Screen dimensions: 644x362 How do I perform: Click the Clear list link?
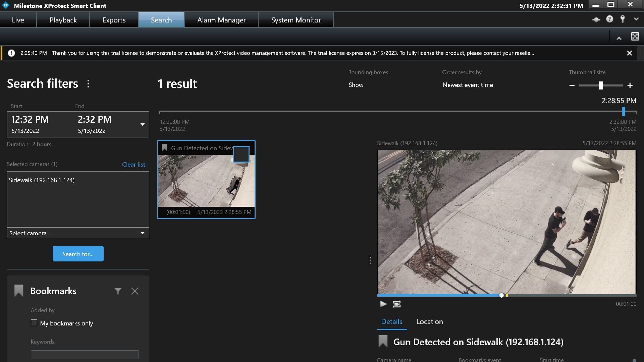tap(133, 164)
